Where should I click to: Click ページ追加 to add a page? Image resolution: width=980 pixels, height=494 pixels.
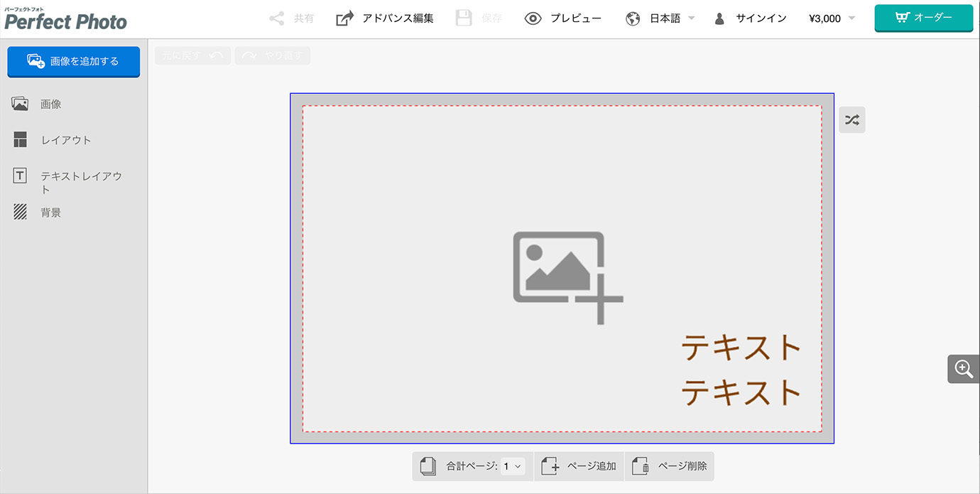point(579,466)
